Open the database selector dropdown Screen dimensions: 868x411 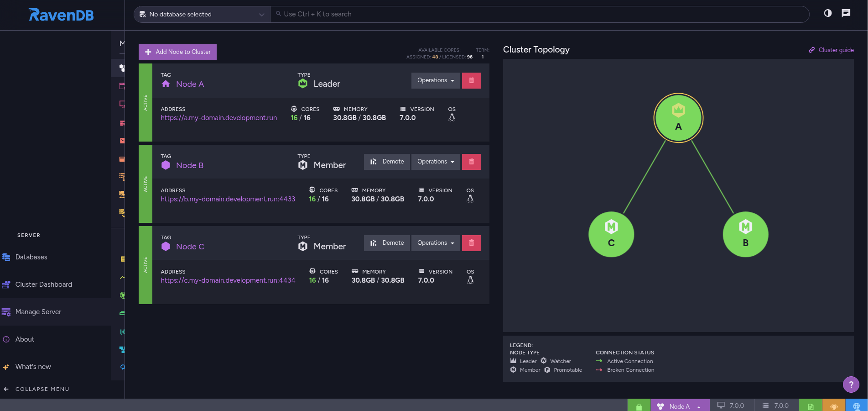click(202, 14)
